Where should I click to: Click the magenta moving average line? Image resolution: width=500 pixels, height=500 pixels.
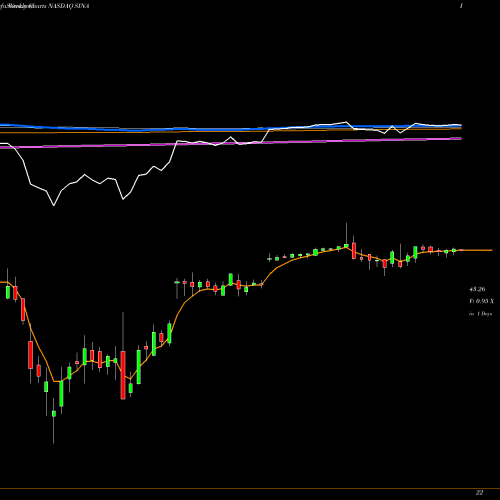click(x=231, y=143)
